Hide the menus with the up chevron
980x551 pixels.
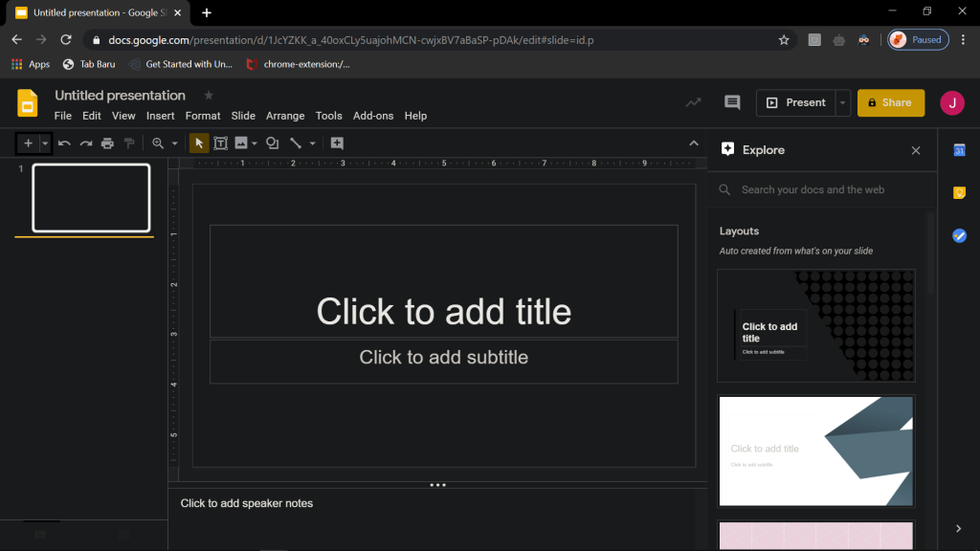click(694, 143)
